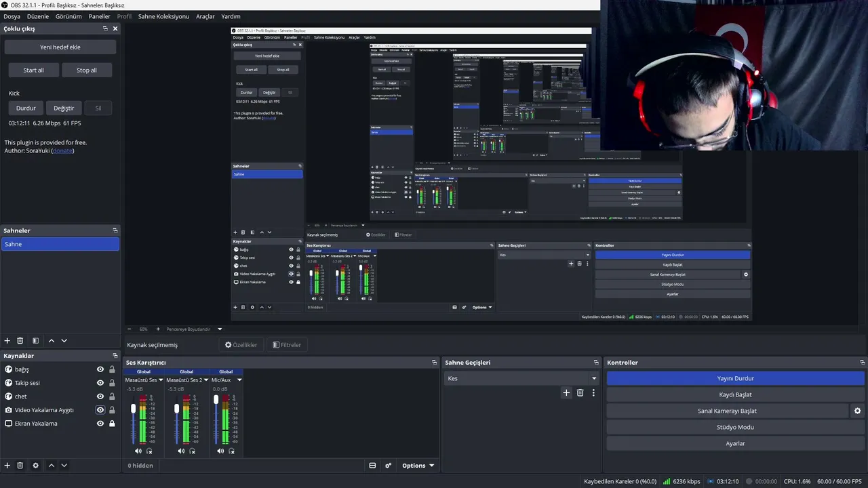868x488 pixels.
Task: Start recording with Kaydı Başlat
Action: pos(736,394)
